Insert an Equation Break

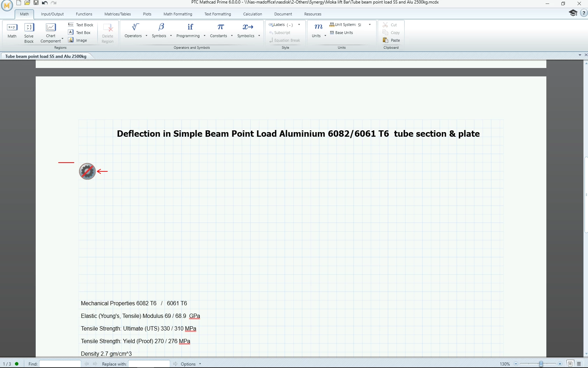point(285,40)
